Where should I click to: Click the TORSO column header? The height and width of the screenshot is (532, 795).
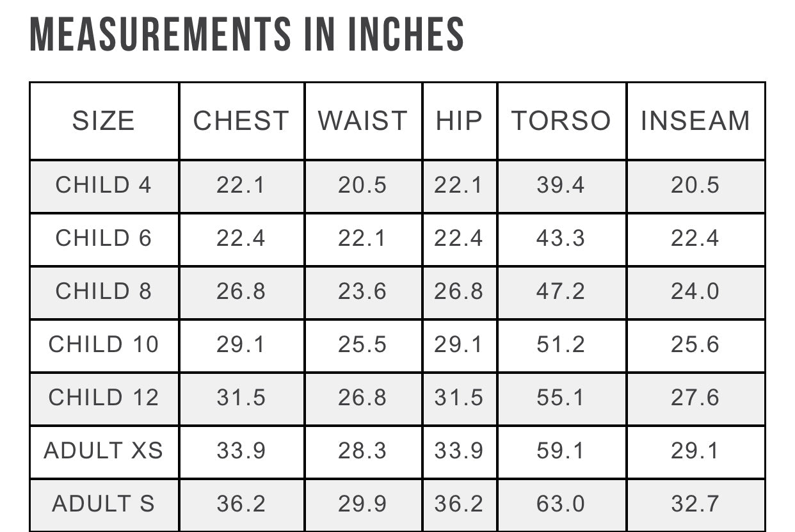(x=561, y=121)
